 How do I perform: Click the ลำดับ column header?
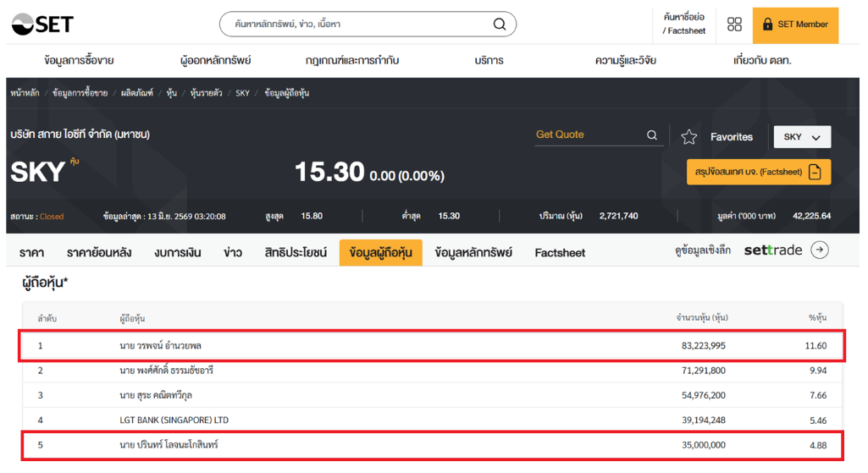click(47, 319)
